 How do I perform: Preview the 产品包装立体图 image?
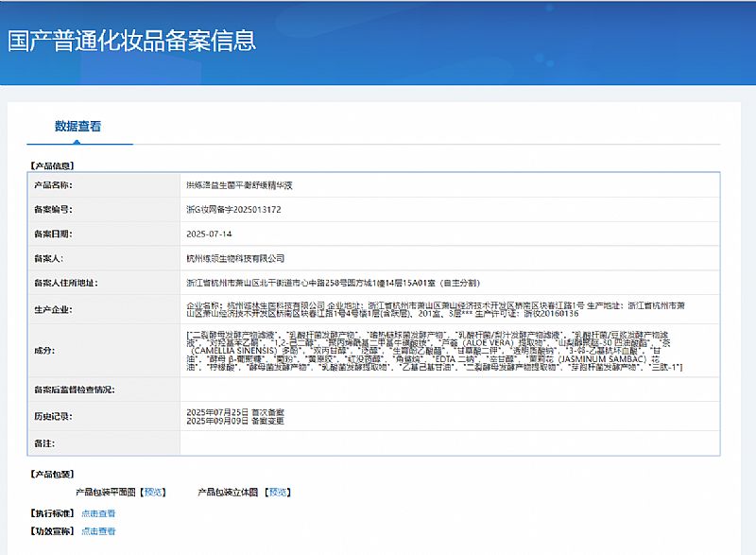coord(278,492)
